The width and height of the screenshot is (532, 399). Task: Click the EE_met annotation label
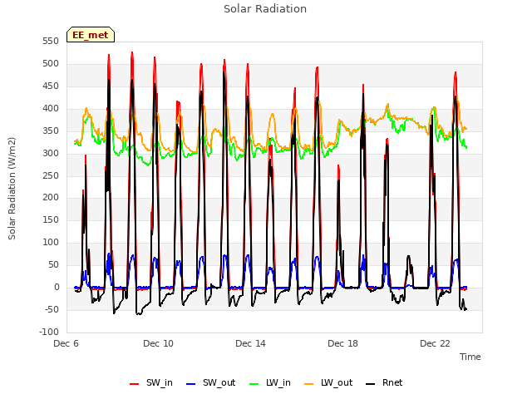click(x=91, y=35)
